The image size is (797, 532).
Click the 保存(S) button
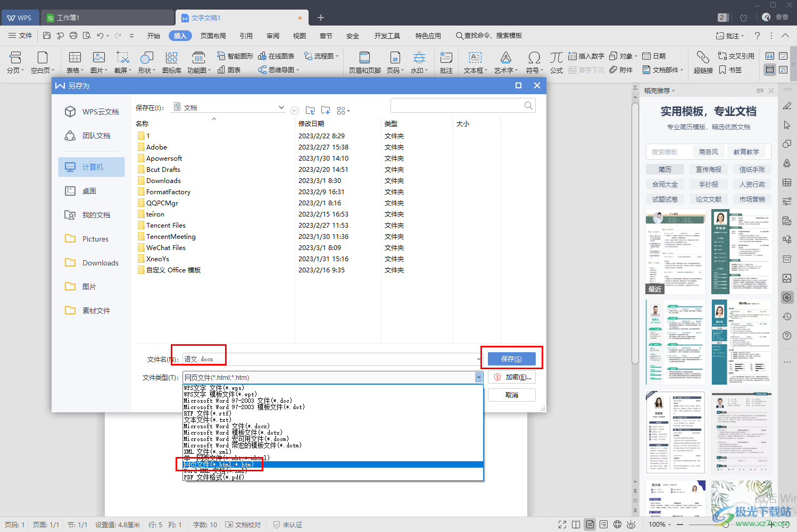click(x=511, y=359)
